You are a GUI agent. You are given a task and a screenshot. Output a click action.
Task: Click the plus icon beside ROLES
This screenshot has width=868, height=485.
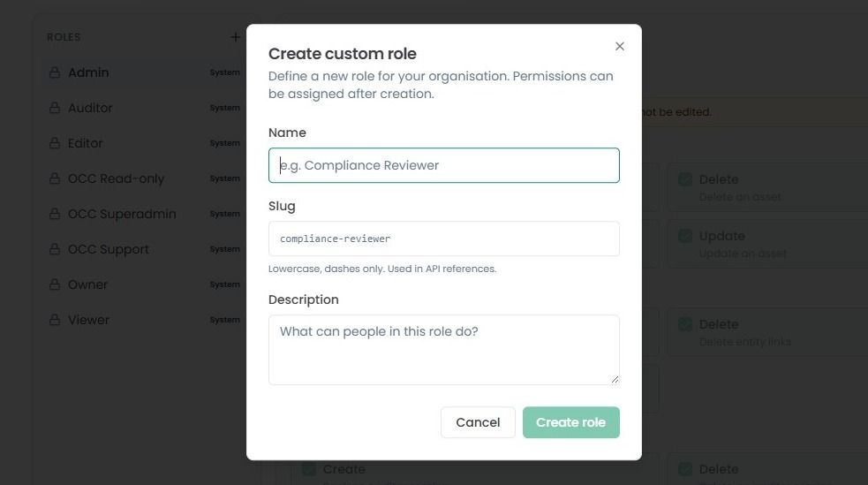click(235, 37)
